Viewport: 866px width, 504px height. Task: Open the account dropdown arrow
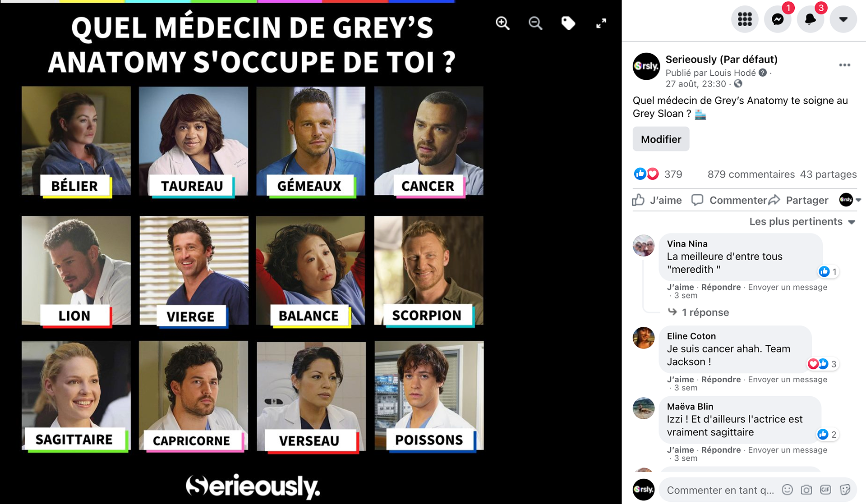tap(843, 19)
